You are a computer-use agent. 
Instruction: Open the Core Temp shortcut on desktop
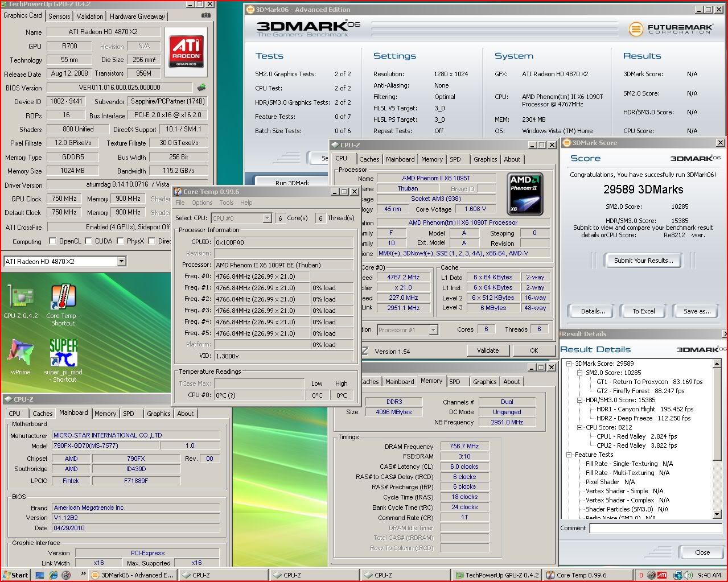[x=63, y=305]
